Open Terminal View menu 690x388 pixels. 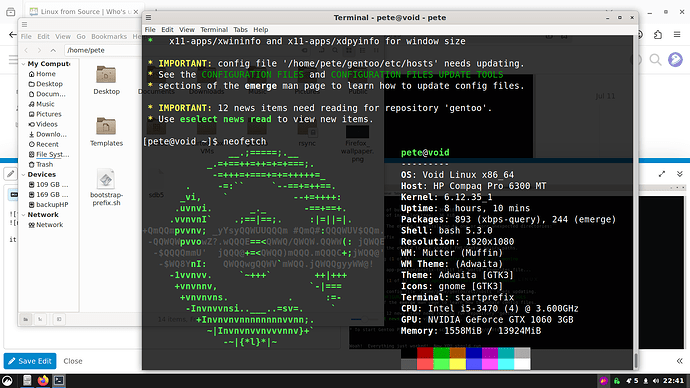(x=187, y=29)
